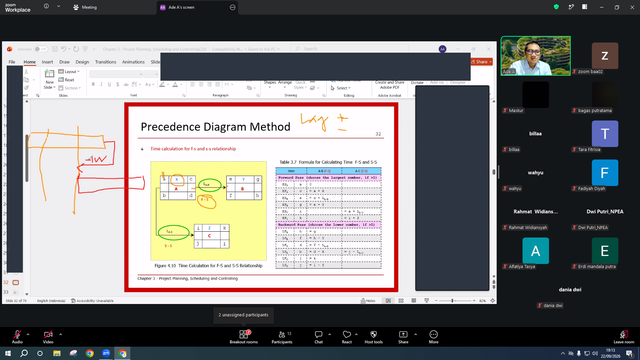Toggle text Shadow formatting
640x360 pixels.
click(118, 84)
